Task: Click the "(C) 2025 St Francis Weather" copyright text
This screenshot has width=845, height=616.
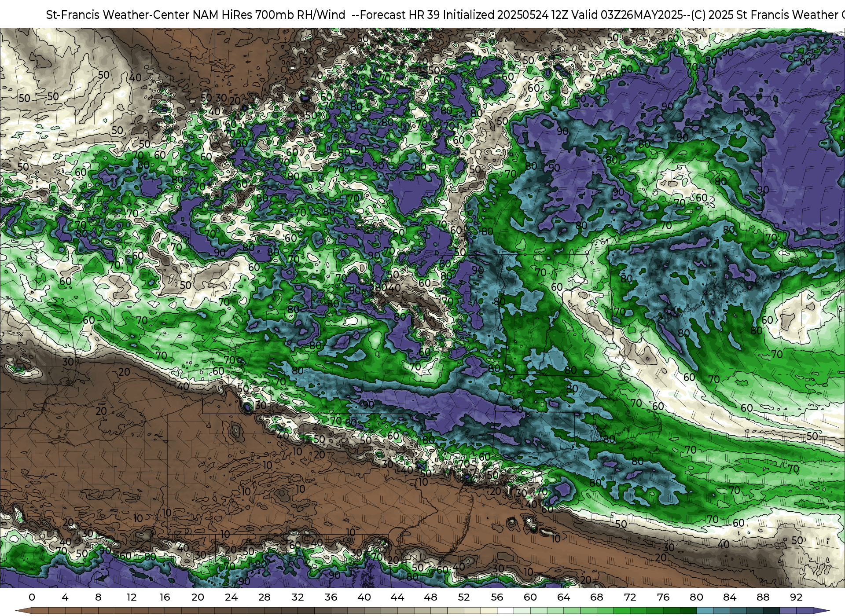Action: click(x=764, y=15)
